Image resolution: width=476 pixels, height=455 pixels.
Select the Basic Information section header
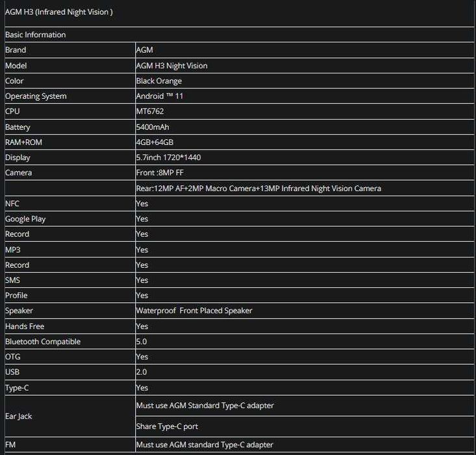pos(36,35)
